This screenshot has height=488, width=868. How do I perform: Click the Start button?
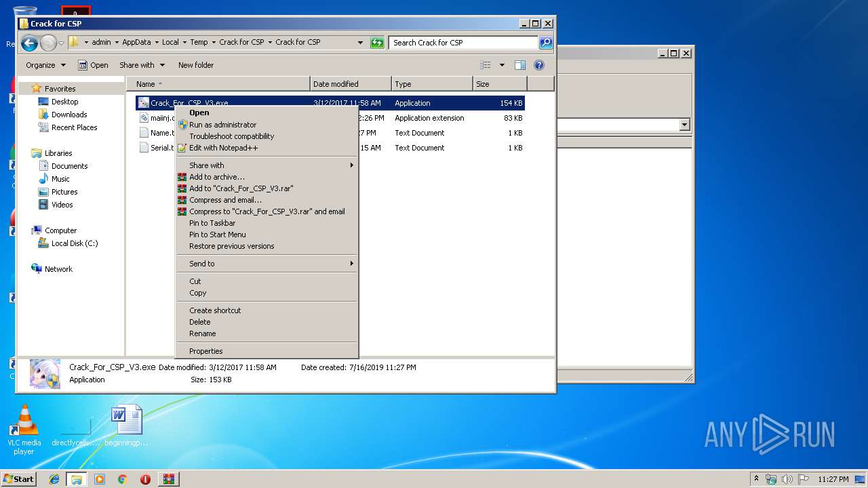pos(19,479)
